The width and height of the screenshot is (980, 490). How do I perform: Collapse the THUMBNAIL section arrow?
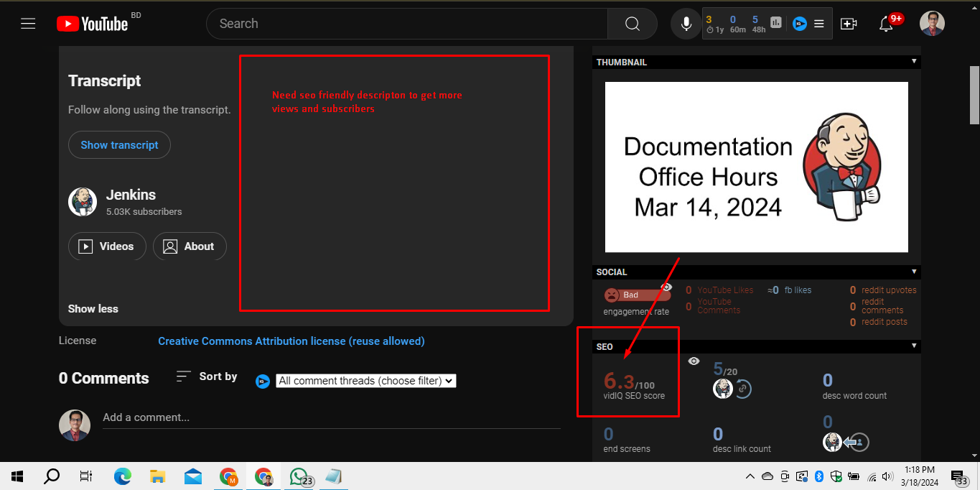tap(914, 62)
